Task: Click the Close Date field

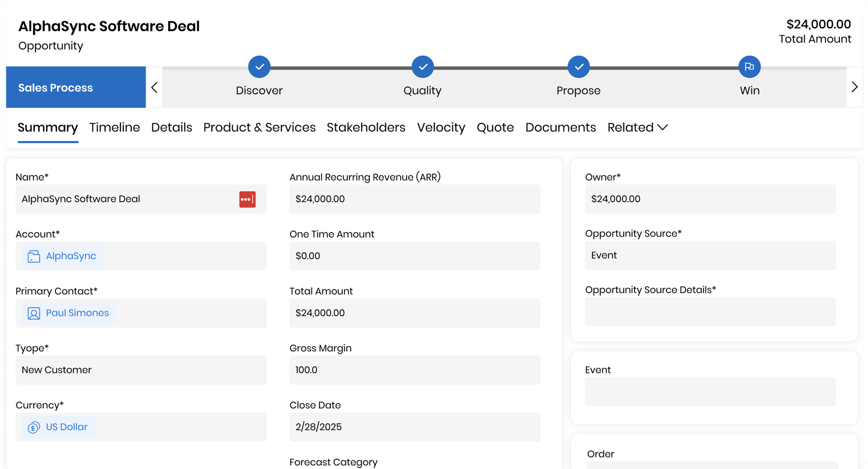Action: [x=415, y=427]
